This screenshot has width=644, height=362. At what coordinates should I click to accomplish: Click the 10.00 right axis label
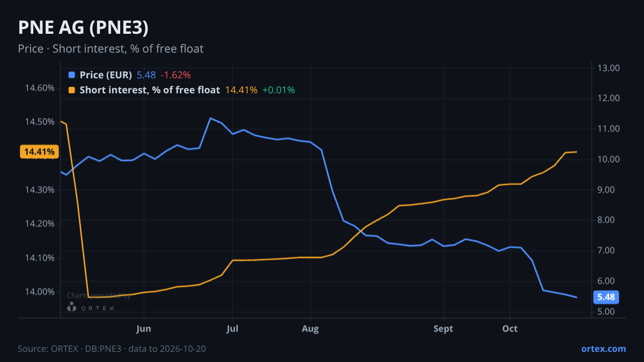click(609, 160)
